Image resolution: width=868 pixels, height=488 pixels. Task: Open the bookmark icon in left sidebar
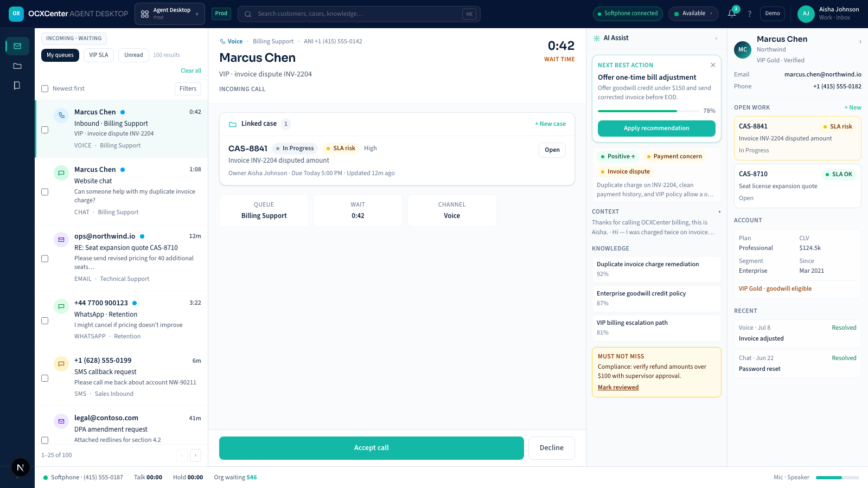coord(17,85)
